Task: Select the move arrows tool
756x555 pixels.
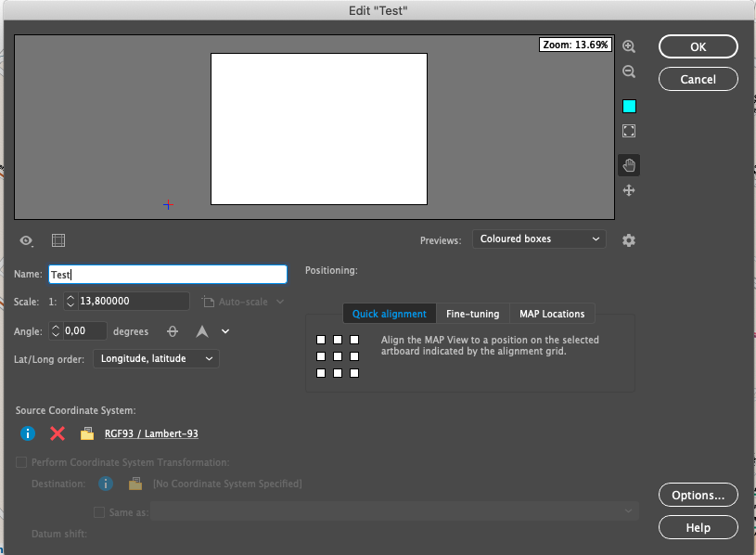Action: pyautogui.click(x=629, y=190)
